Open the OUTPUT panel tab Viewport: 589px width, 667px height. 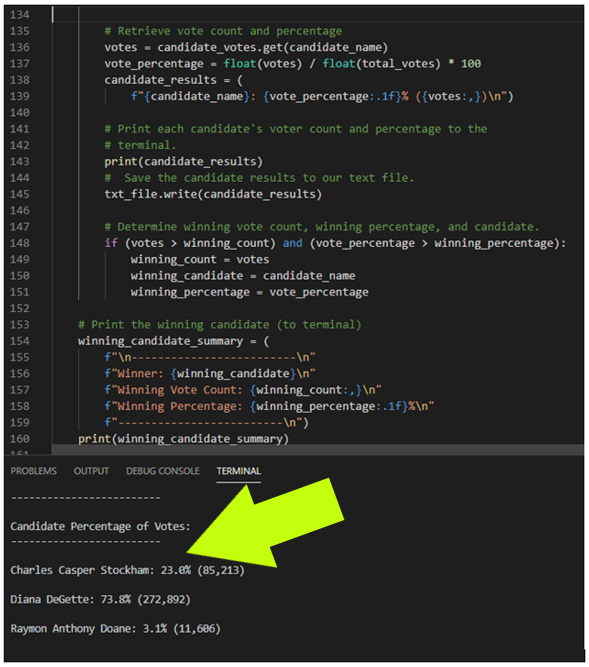[91, 471]
